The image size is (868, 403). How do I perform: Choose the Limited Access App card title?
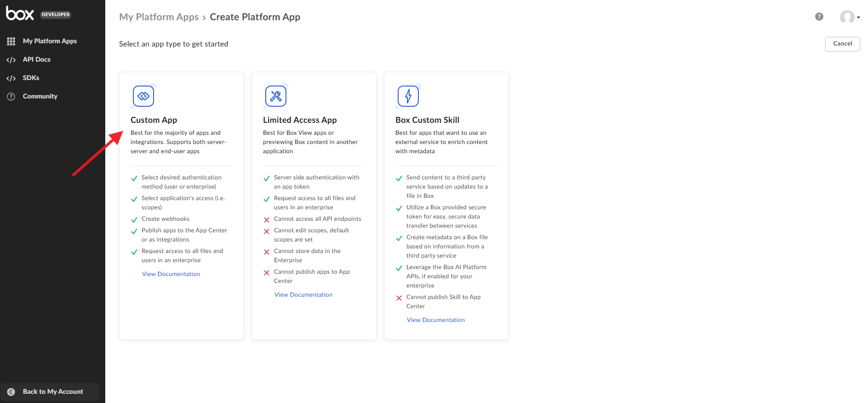(x=300, y=120)
